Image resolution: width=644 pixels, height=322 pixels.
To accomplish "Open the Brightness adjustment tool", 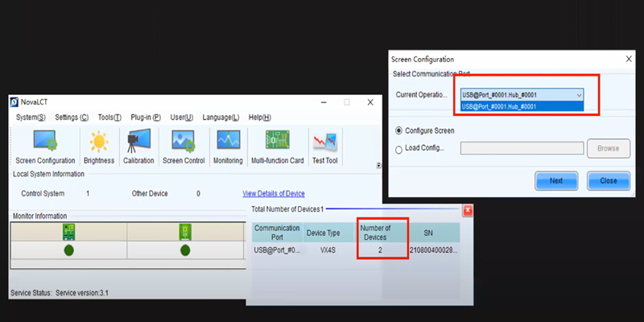I will (x=99, y=145).
